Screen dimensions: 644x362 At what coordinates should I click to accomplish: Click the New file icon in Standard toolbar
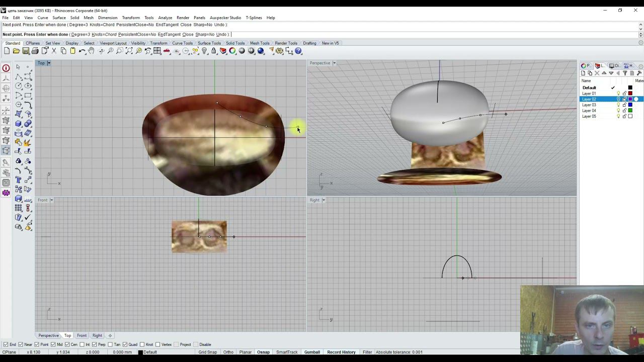(x=7, y=51)
